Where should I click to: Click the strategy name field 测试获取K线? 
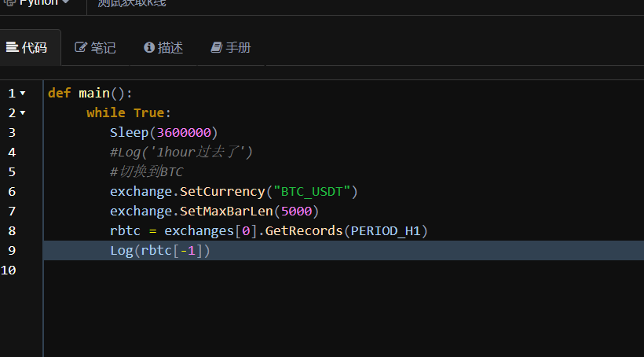131,3
